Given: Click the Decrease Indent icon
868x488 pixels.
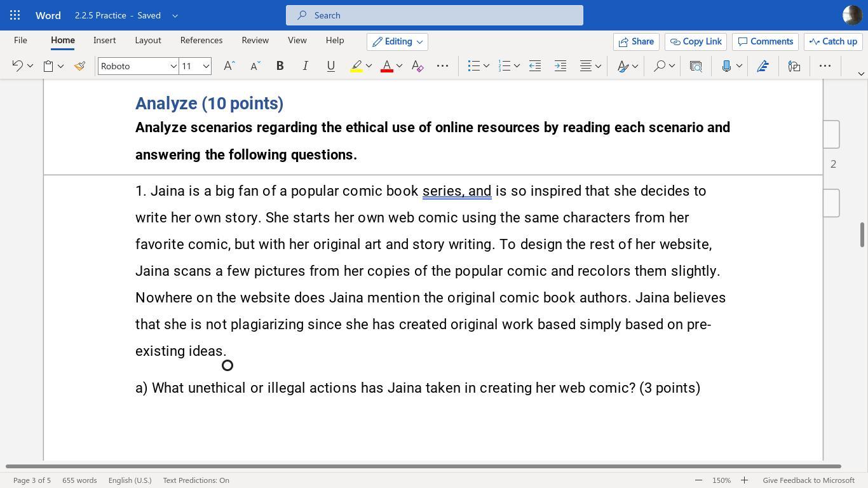Looking at the screenshot, I should click(x=535, y=66).
